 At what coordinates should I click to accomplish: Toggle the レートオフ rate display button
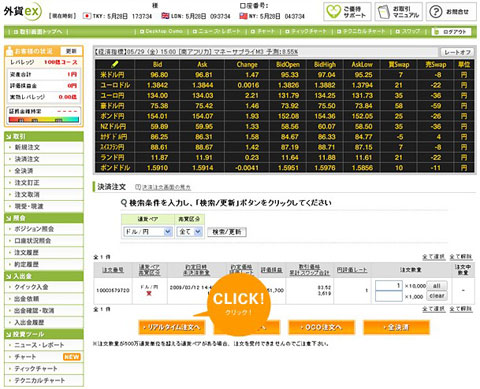457,52
